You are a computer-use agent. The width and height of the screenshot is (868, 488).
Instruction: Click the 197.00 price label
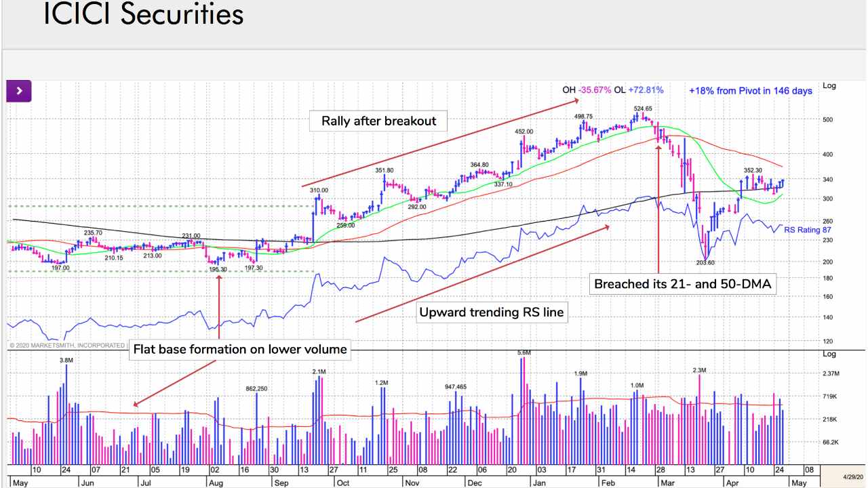coord(60,268)
